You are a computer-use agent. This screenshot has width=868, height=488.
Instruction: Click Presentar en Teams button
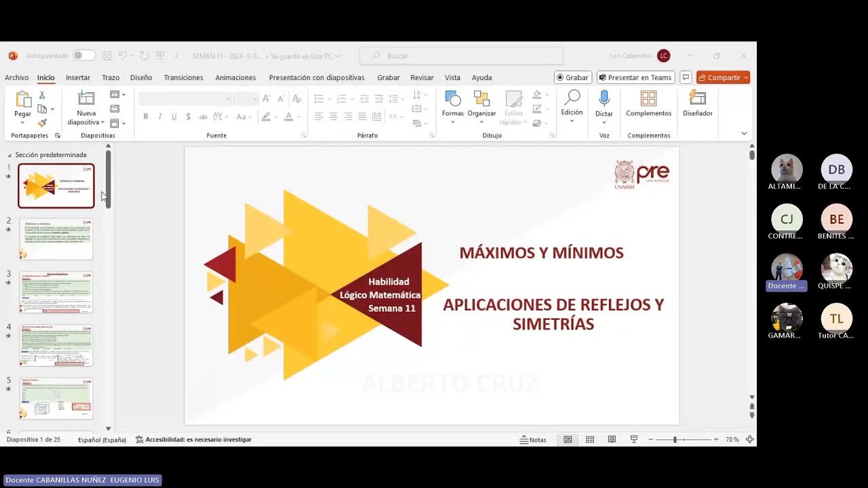[x=635, y=77]
